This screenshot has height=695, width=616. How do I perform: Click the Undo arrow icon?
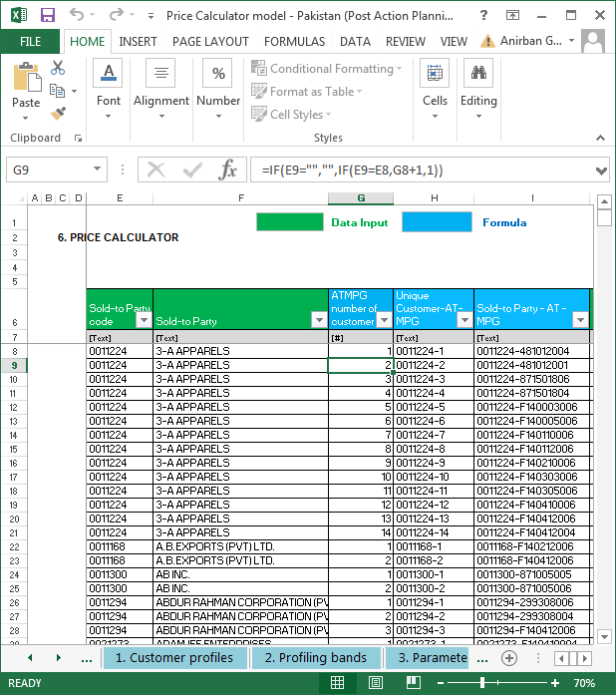point(78,15)
